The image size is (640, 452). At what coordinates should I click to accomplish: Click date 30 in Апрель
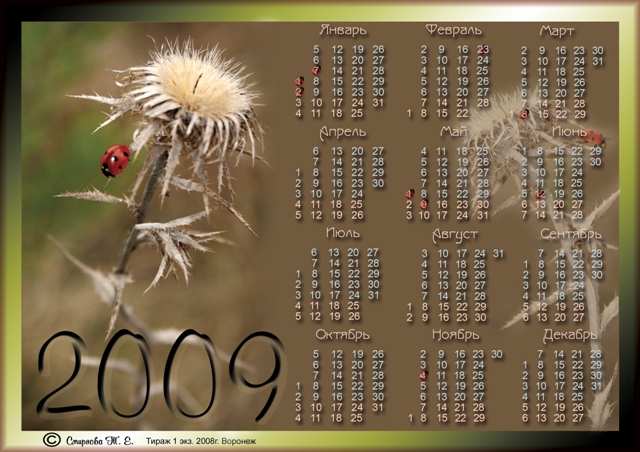coord(378,183)
